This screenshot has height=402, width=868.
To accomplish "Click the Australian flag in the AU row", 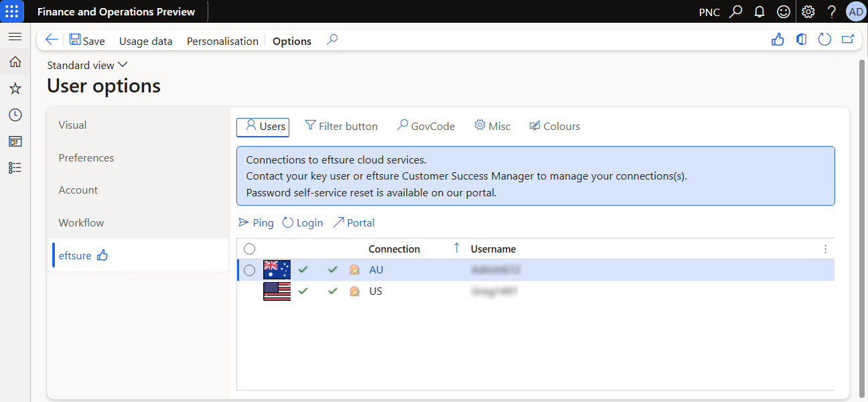I will click(277, 269).
